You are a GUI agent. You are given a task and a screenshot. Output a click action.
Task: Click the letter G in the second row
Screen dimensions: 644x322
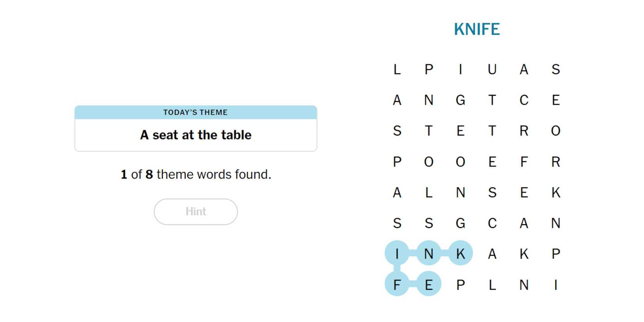pyautogui.click(x=461, y=100)
